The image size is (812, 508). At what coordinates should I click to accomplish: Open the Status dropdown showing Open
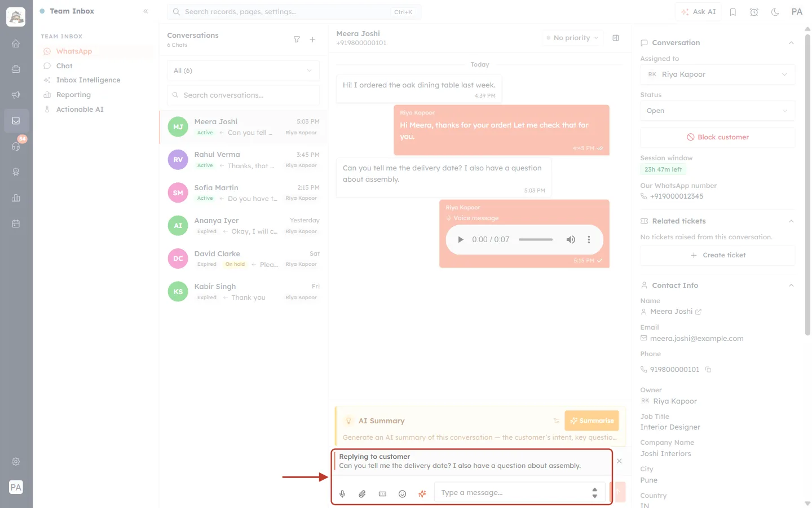[717, 111]
